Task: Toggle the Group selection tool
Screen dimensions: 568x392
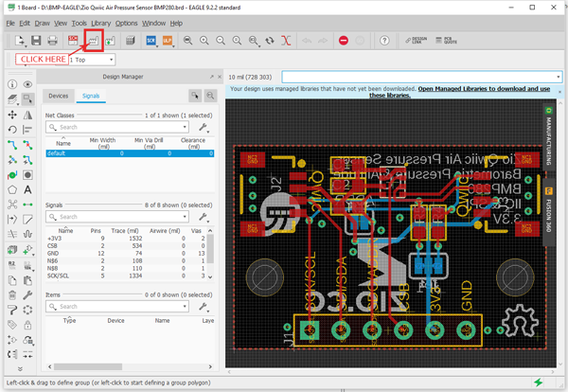Action: 27,98
